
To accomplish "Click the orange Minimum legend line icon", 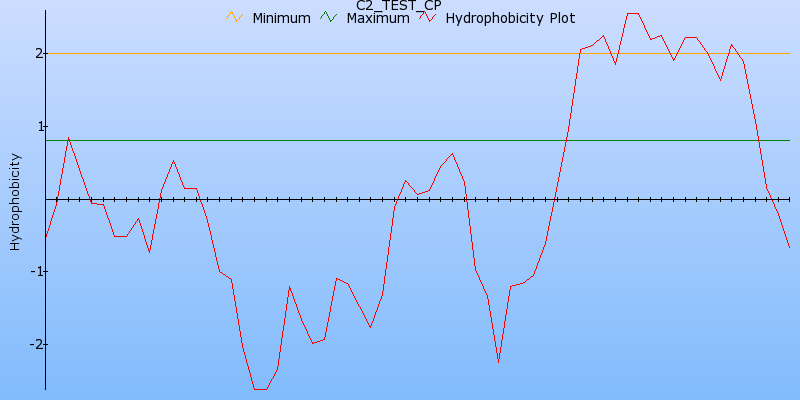I will [x=234, y=17].
